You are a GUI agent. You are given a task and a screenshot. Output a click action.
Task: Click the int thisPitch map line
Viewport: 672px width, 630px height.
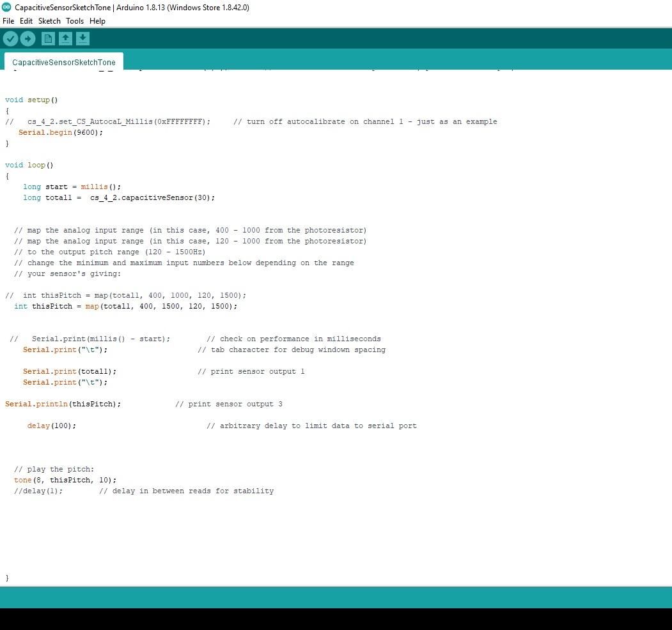pos(125,306)
